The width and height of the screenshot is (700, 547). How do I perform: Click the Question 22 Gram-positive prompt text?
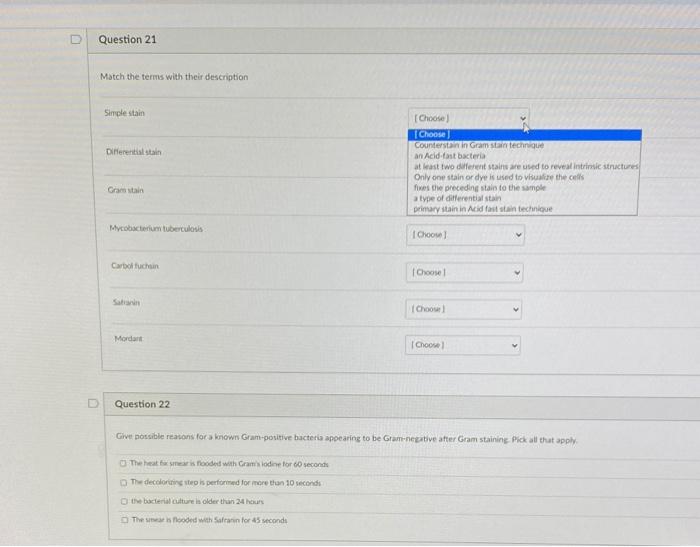(346, 438)
